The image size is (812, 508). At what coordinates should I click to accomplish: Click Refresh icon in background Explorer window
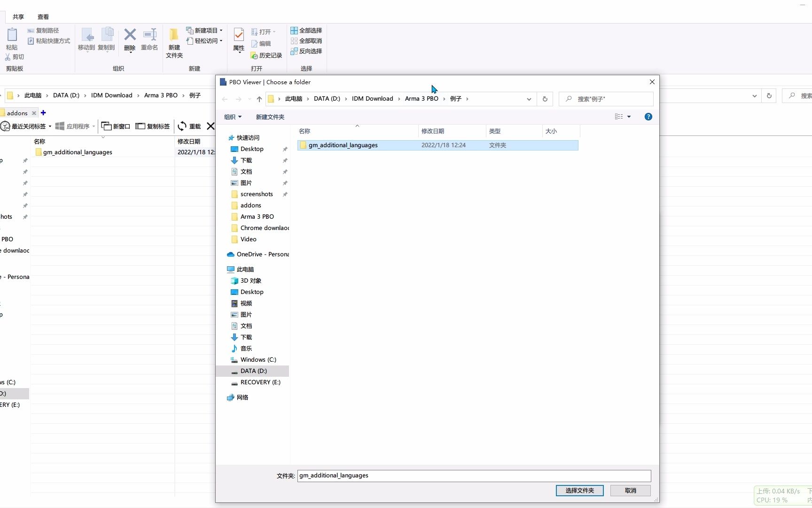[x=769, y=95]
